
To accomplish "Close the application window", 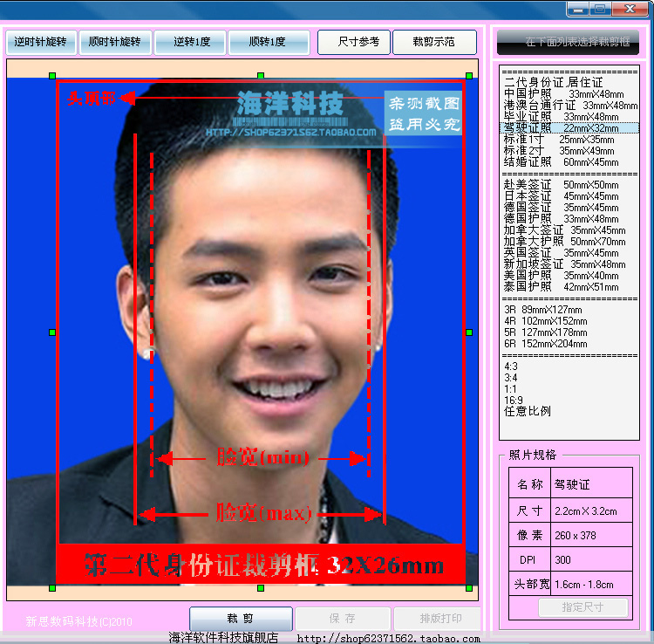I will click(x=630, y=10).
